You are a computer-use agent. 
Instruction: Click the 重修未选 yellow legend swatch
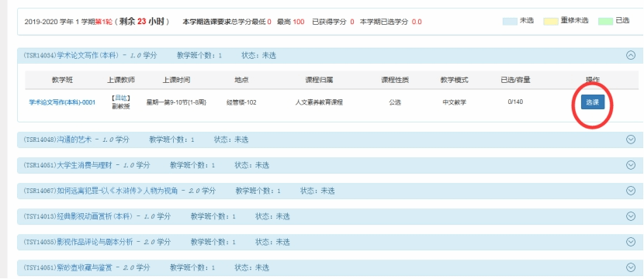tap(551, 22)
